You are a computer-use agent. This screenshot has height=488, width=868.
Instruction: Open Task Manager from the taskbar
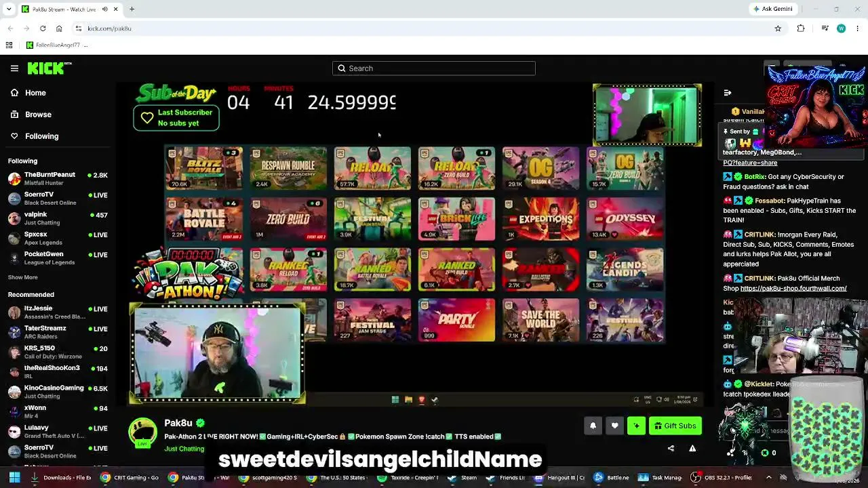(x=660, y=478)
